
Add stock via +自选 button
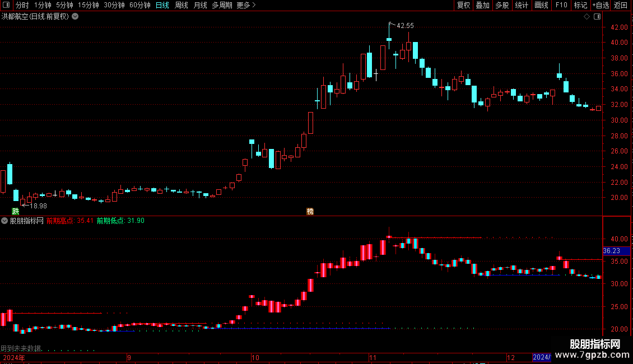point(601,5)
